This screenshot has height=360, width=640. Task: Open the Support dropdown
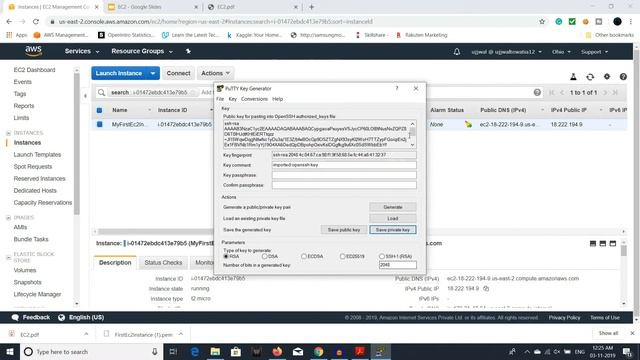[594, 52]
